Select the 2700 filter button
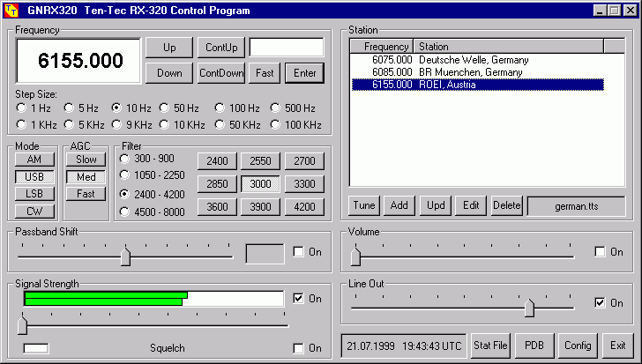 (304, 161)
